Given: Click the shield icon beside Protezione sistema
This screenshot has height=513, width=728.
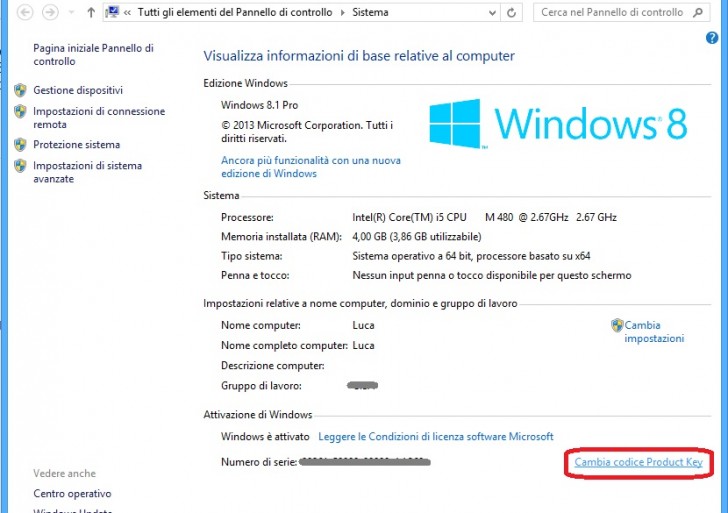Looking at the screenshot, I should [x=20, y=144].
